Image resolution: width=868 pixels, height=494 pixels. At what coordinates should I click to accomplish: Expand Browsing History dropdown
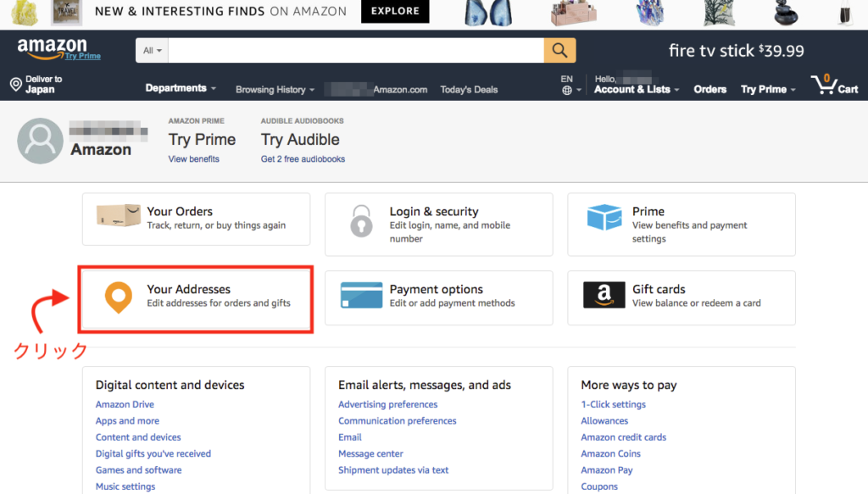275,90
